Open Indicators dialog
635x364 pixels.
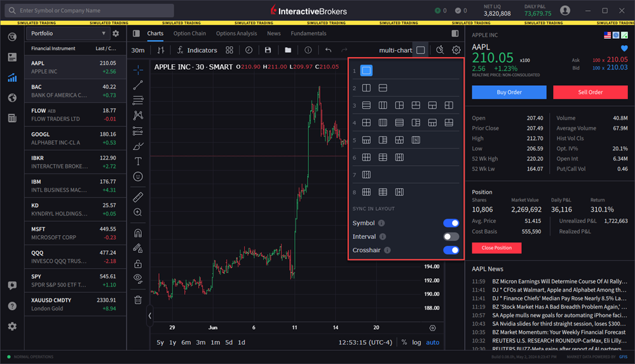pyautogui.click(x=197, y=50)
